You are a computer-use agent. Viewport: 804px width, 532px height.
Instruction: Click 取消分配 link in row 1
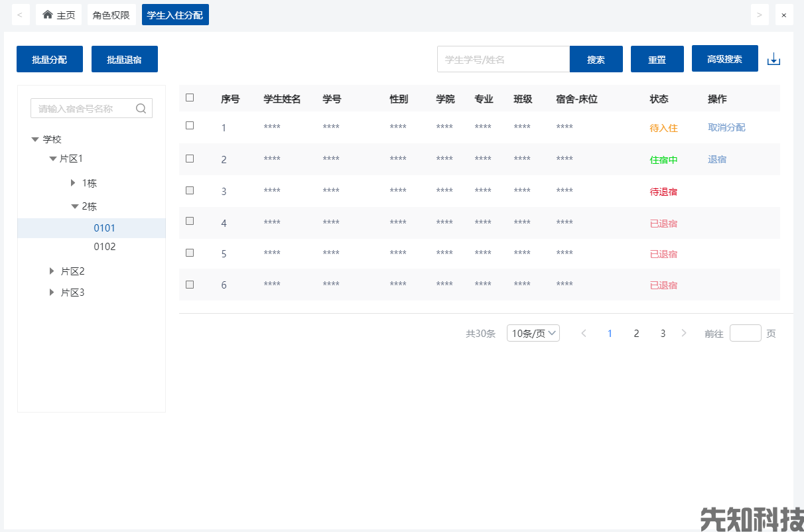click(726, 127)
